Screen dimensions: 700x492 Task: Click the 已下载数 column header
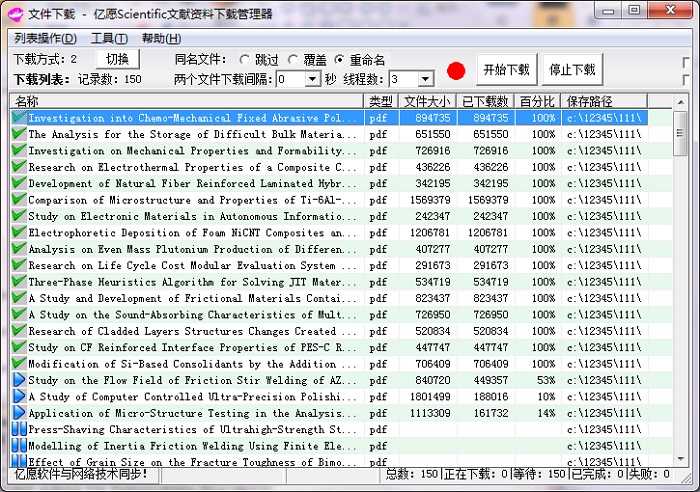485,101
